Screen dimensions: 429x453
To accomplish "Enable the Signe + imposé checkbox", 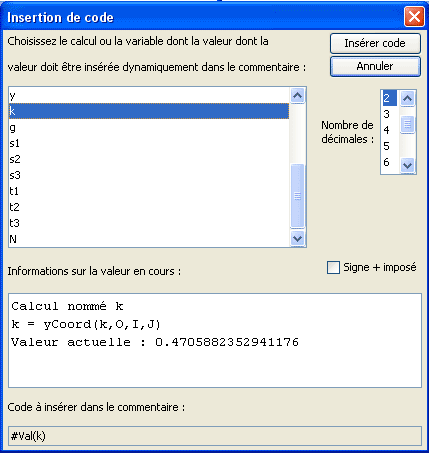I will [333, 267].
